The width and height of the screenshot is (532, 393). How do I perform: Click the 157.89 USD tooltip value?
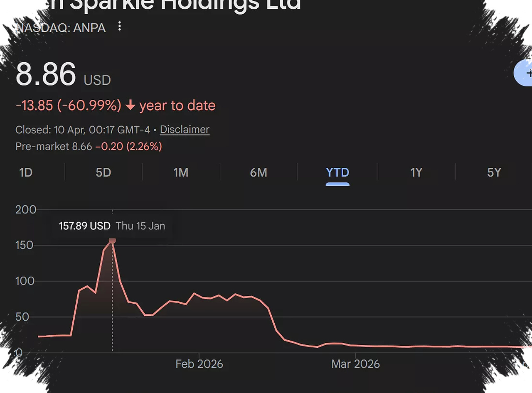click(x=85, y=226)
